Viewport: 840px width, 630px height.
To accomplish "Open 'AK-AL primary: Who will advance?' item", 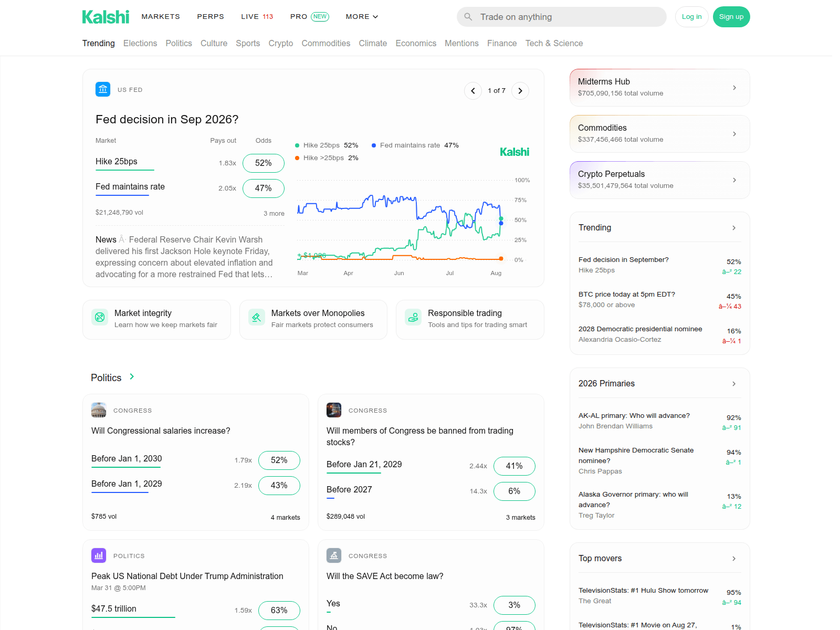I will coord(634,416).
